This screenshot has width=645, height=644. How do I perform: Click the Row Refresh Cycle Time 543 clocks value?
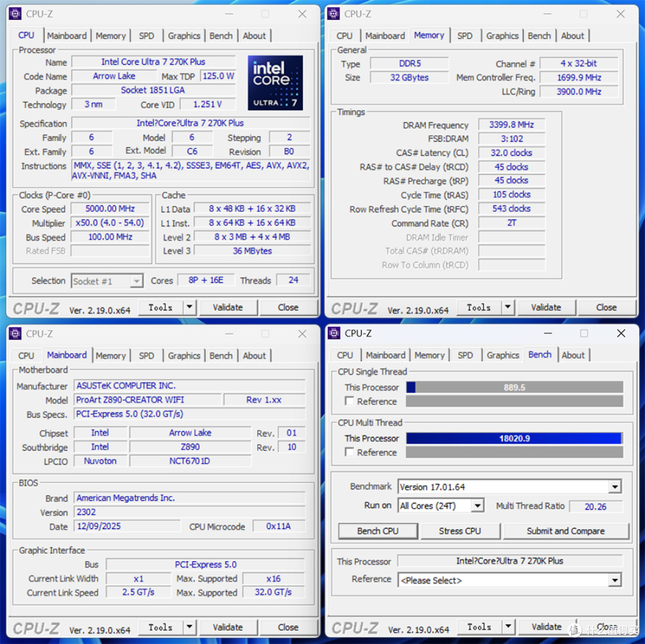point(511,208)
